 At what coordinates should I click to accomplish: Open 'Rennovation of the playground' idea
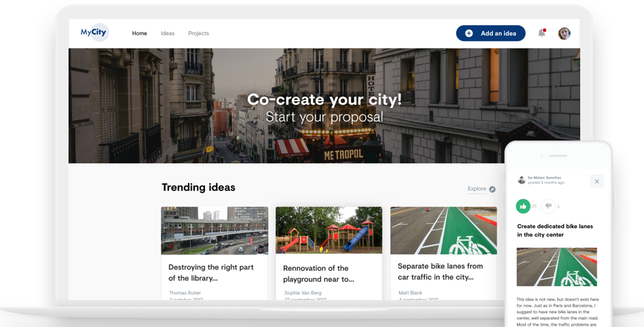click(x=318, y=273)
